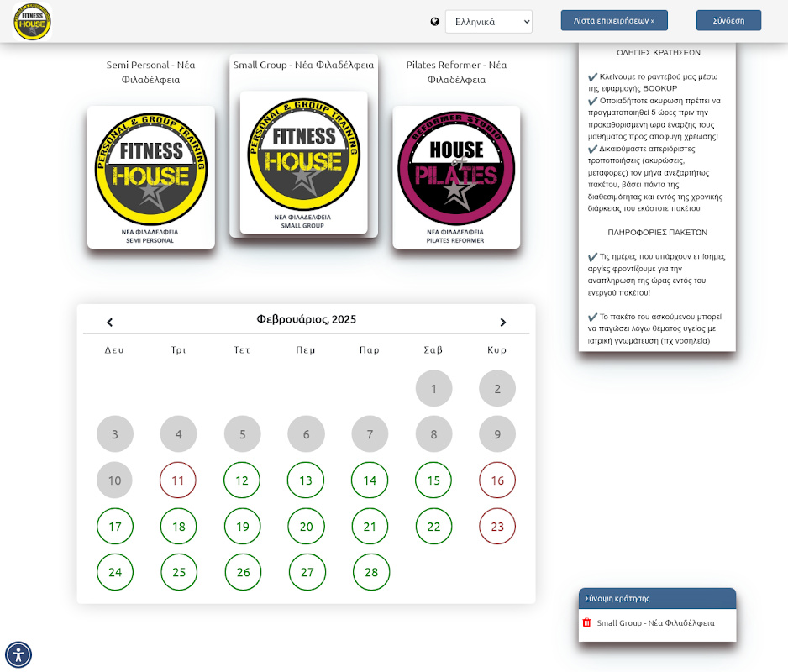Select February 15 on the calendar
788x672 pixels.
click(433, 480)
